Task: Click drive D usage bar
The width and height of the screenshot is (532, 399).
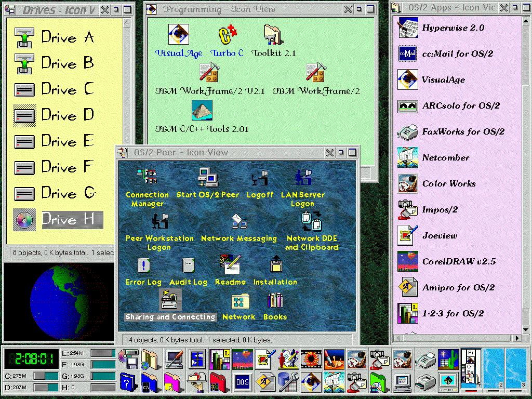Action: 46,387
